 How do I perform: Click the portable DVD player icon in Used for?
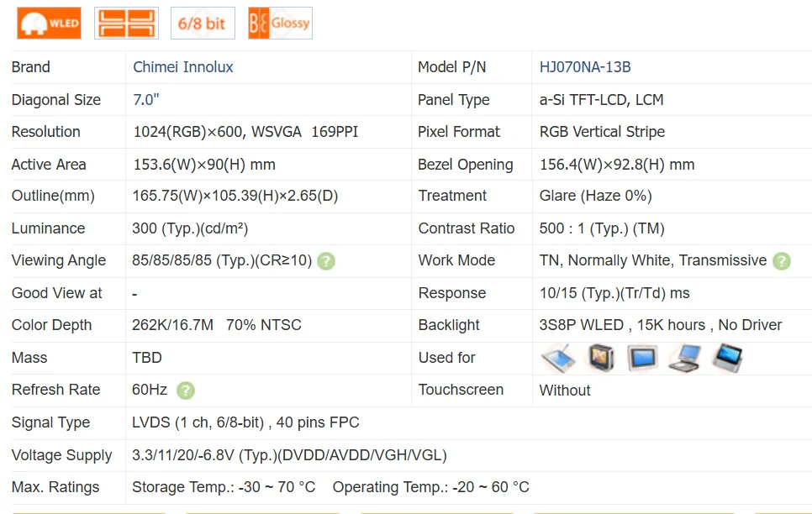coord(684,358)
